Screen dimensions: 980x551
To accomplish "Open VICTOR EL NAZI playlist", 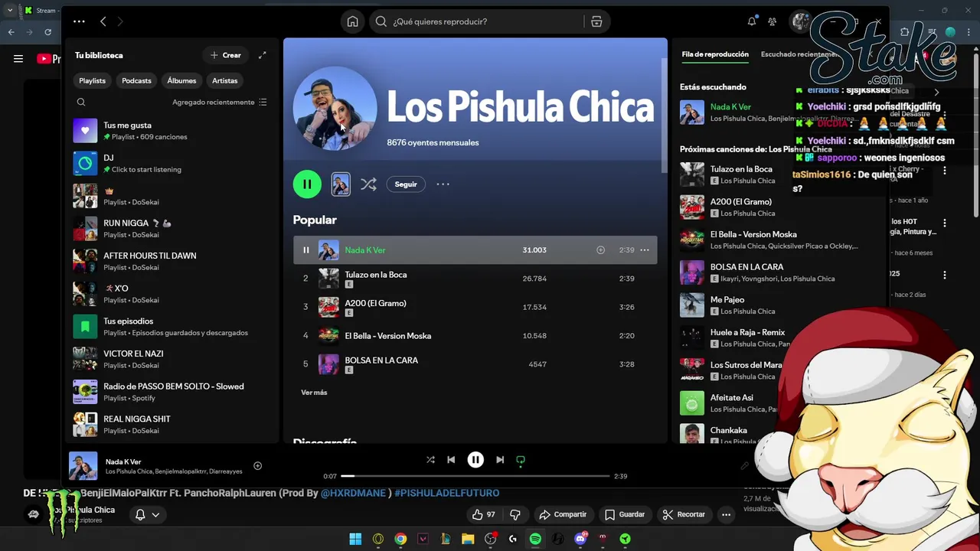I will 172,359.
